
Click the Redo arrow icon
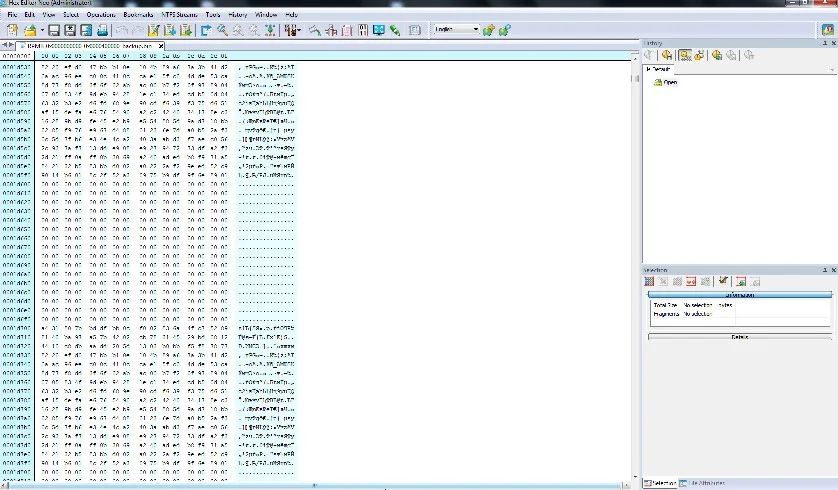point(137,30)
